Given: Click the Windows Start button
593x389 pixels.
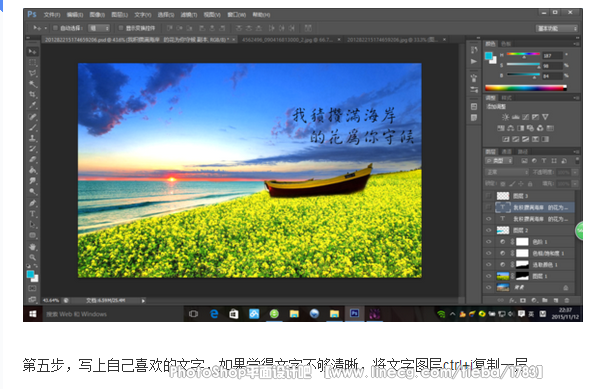Looking at the screenshot, I should [x=33, y=314].
